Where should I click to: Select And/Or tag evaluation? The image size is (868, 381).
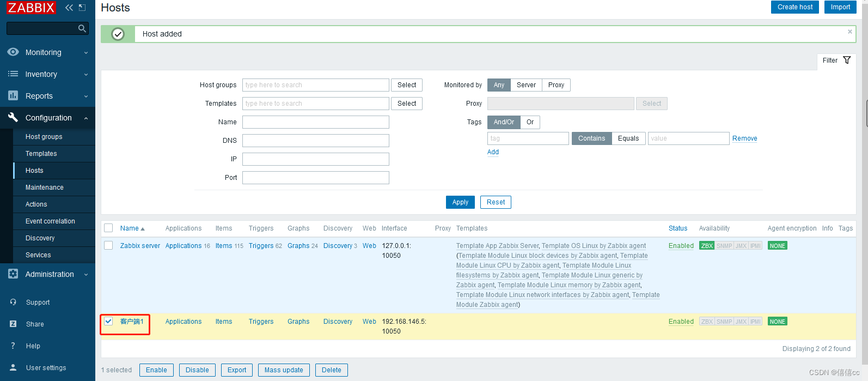pyautogui.click(x=504, y=122)
